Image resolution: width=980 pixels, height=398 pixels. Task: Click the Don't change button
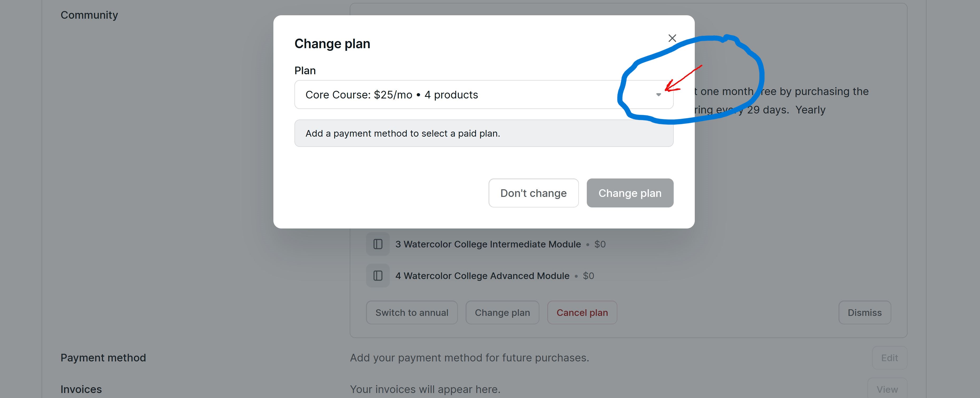[533, 193]
